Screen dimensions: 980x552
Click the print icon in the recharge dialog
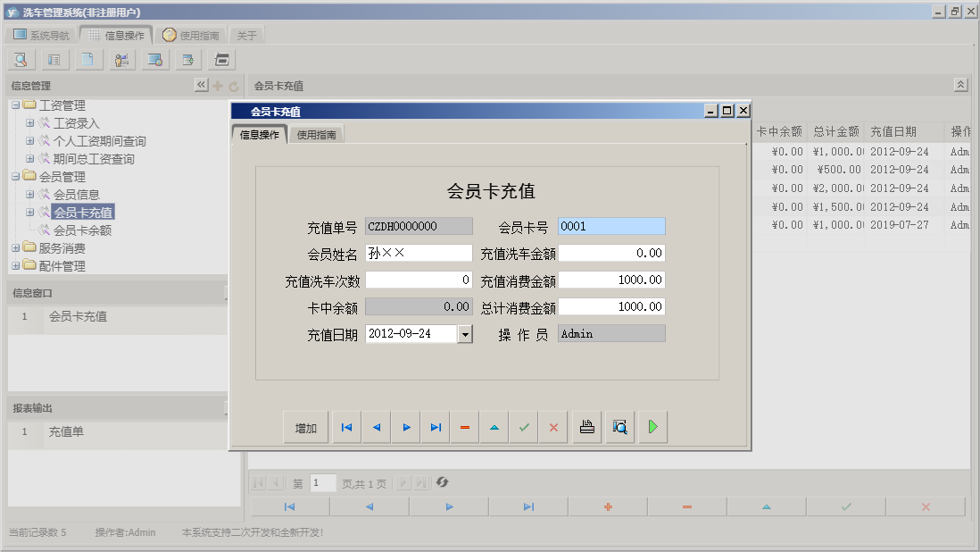pyautogui.click(x=587, y=426)
